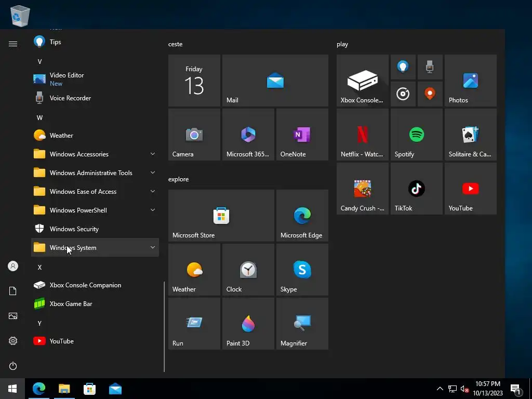Launch Edge from the taskbar
The width and height of the screenshot is (532, 399).
tap(38, 389)
